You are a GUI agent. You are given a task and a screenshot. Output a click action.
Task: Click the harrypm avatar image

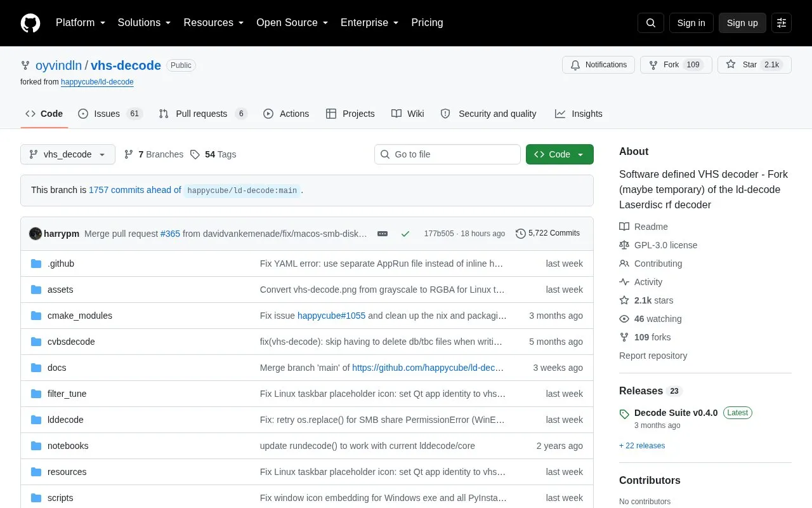[x=36, y=234]
